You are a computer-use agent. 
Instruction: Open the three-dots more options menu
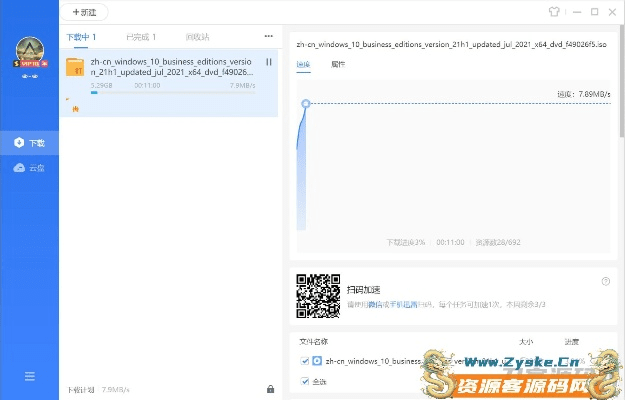click(x=269, y=36)
